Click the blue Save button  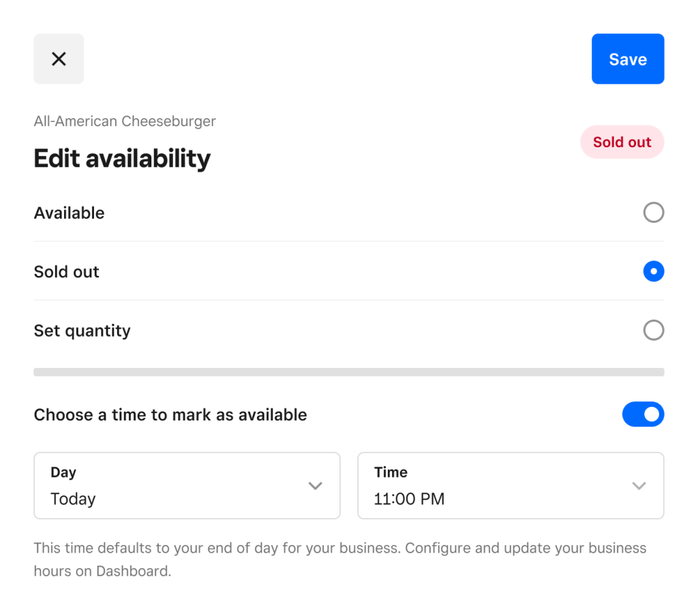pos(628,59)
